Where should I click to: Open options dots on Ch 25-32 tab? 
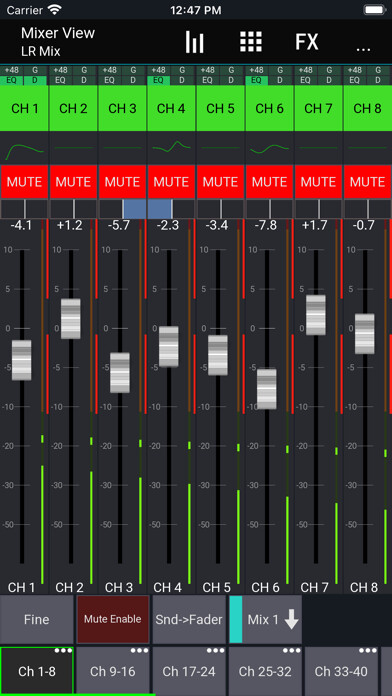click(x=292, y=651)
